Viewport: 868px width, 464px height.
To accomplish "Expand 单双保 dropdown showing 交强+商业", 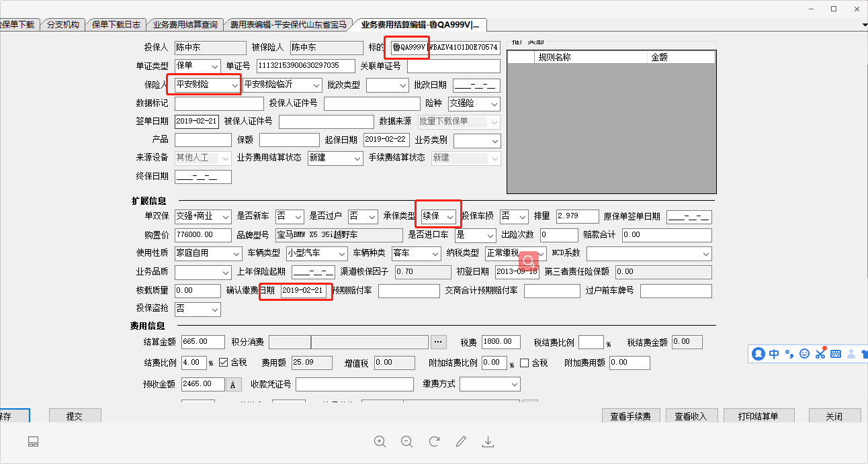I will 203,216.
